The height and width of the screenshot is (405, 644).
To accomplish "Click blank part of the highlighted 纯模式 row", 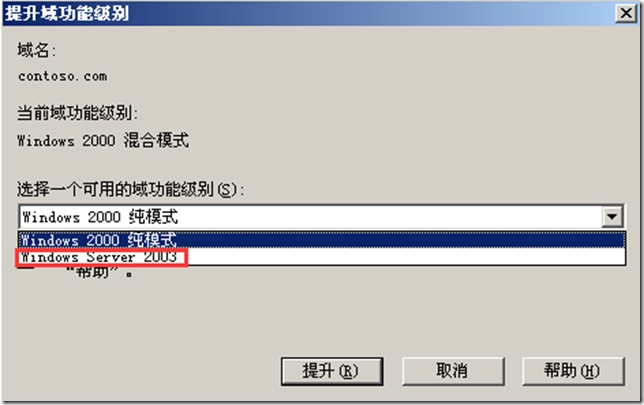I will (400, 240).
